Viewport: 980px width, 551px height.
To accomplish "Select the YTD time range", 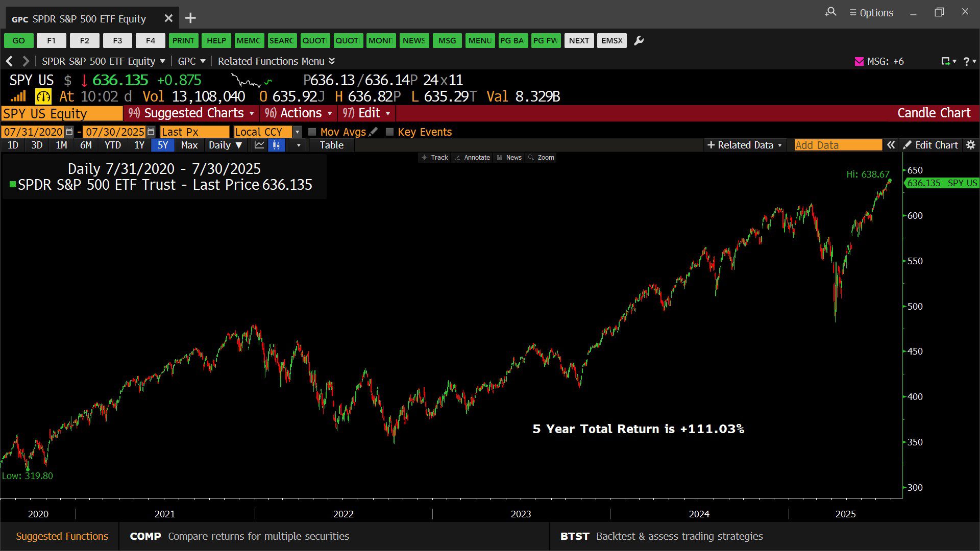I will coord(113,145).
